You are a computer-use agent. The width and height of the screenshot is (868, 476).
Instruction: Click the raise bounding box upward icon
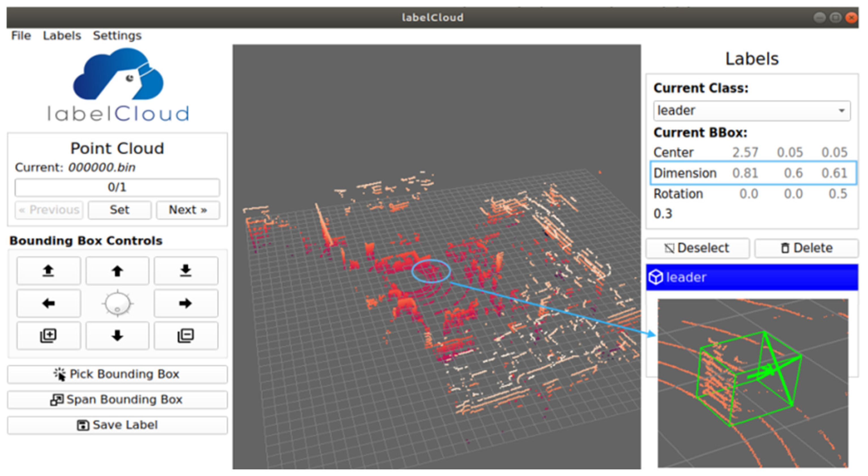[48, 271]
